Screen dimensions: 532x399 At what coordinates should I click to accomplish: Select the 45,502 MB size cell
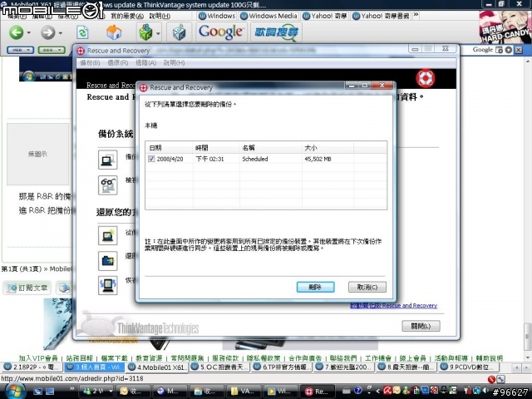(318, 159)
